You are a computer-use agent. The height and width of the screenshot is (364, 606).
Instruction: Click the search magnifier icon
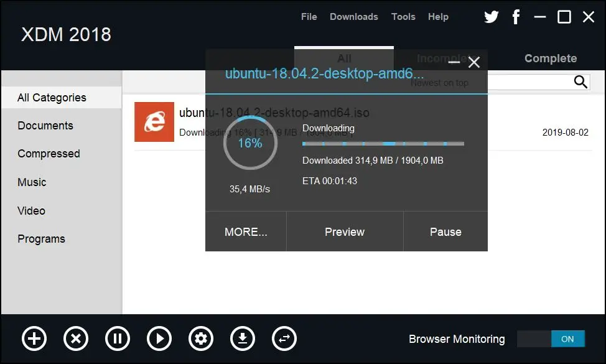pos(580,82)
